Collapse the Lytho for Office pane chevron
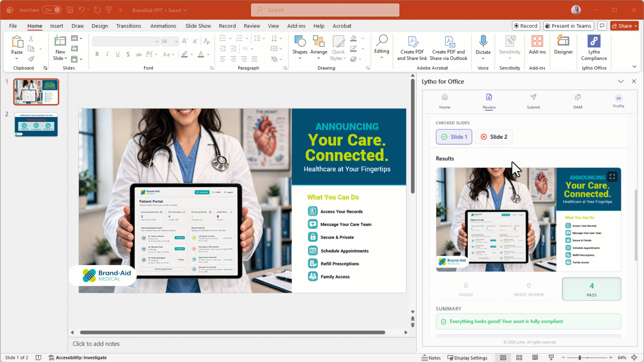 [621, 81]
